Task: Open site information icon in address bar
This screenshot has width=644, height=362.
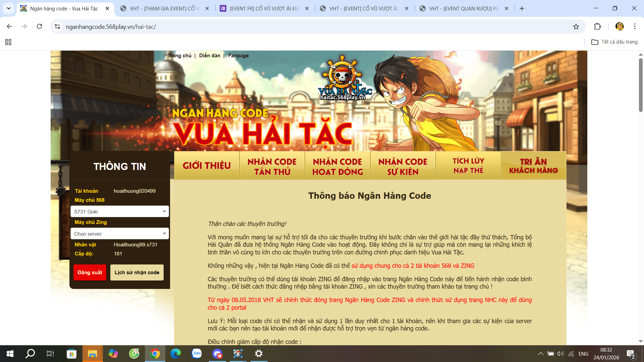Action: click(57, 26)
